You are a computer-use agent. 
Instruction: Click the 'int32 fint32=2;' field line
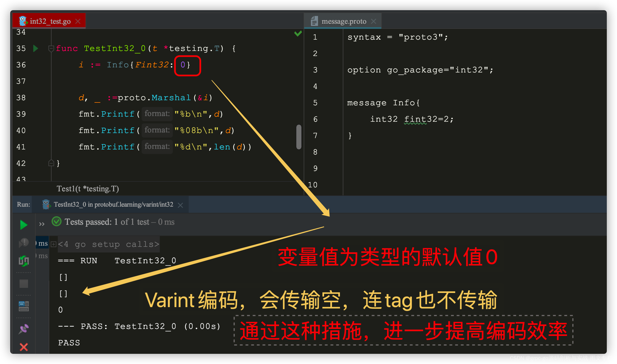click(412, 119)
